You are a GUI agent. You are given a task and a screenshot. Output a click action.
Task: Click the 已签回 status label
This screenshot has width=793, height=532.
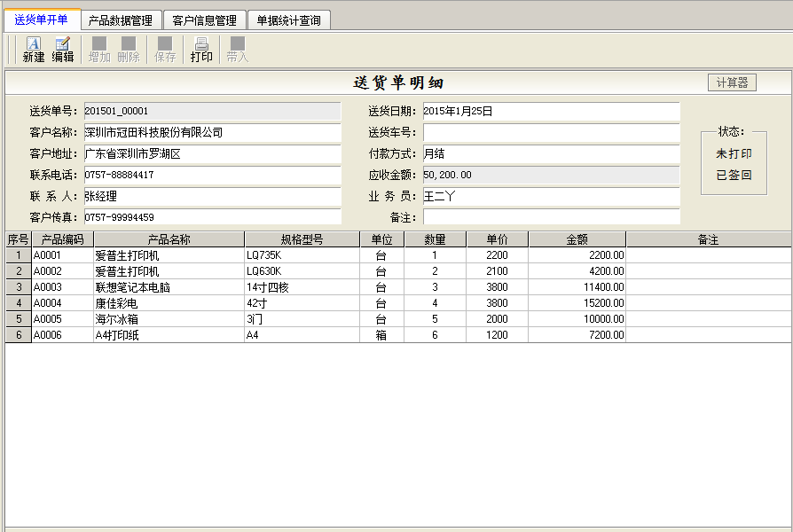click(734, 175)
